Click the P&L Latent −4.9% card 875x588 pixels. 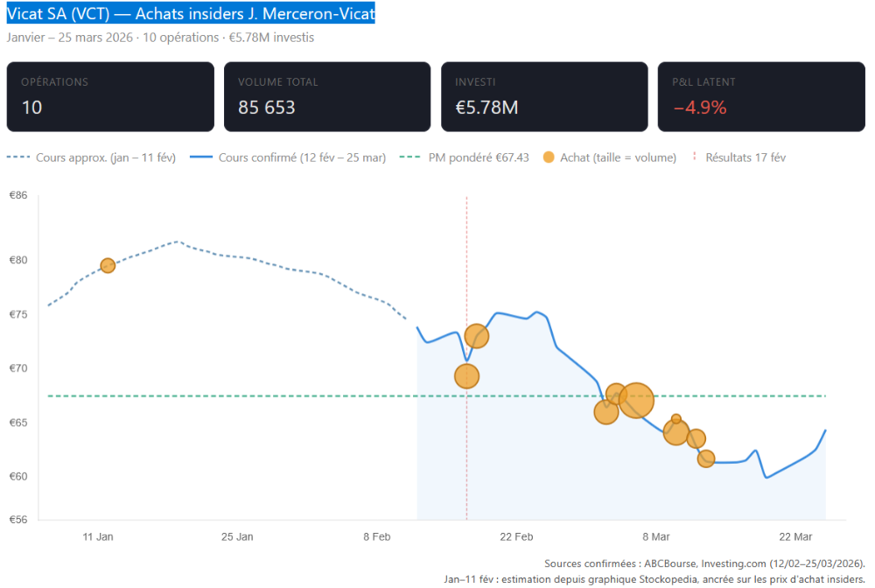click(x=761, y=96)
